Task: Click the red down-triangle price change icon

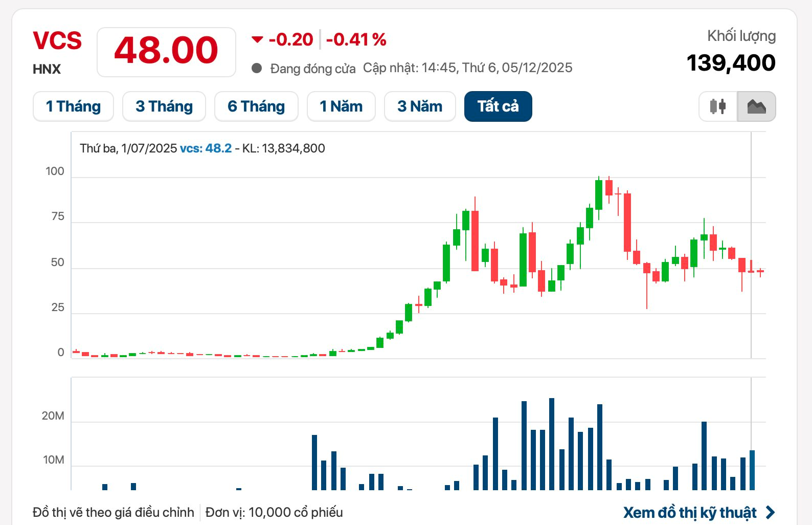Action: point(257,39)
